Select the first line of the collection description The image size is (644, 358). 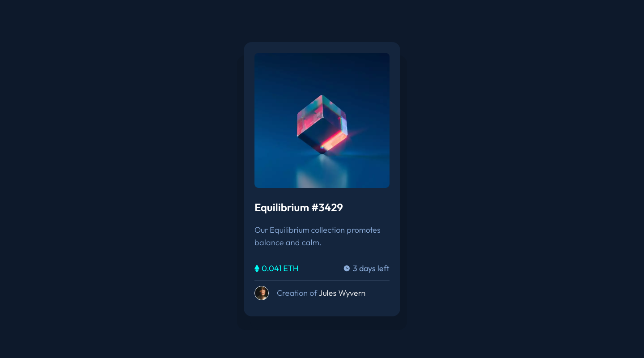pos(318,230)
